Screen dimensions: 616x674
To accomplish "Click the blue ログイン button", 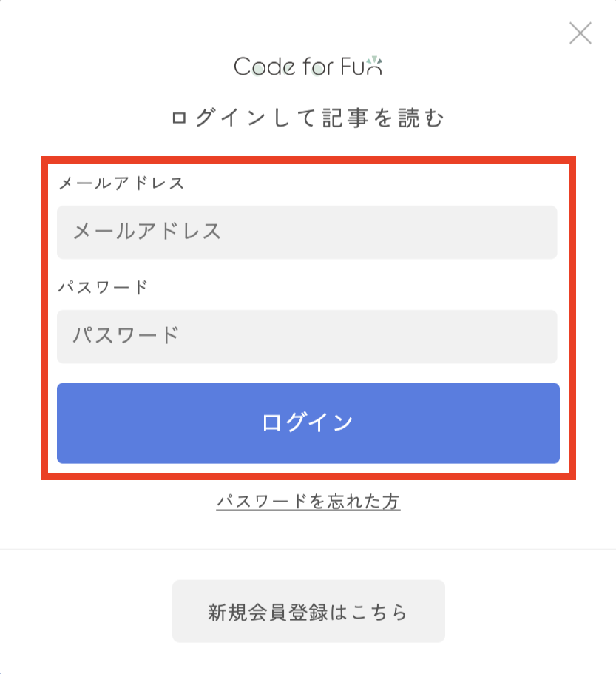I will pyautogui.click(x=308, y=423).
